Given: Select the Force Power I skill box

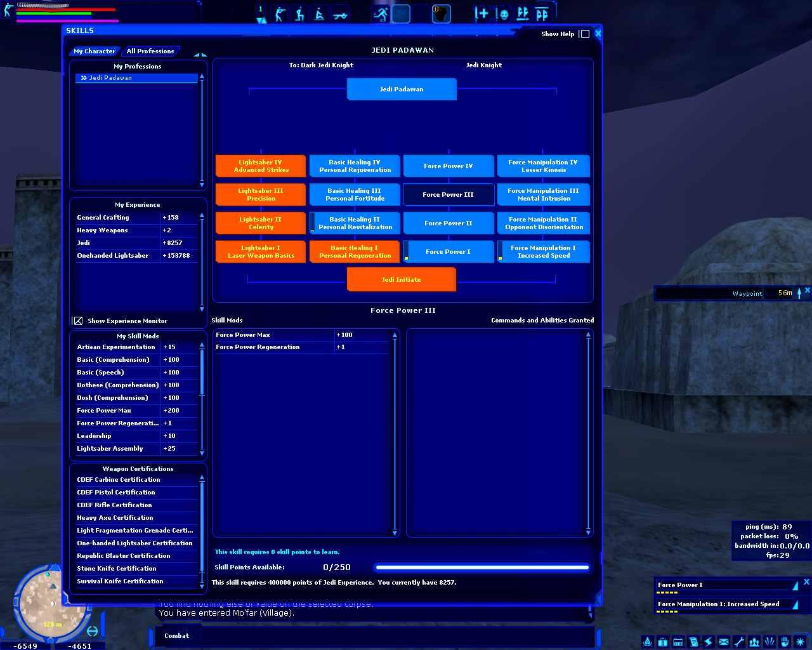Looking at the screenshot, I should 449,252.
